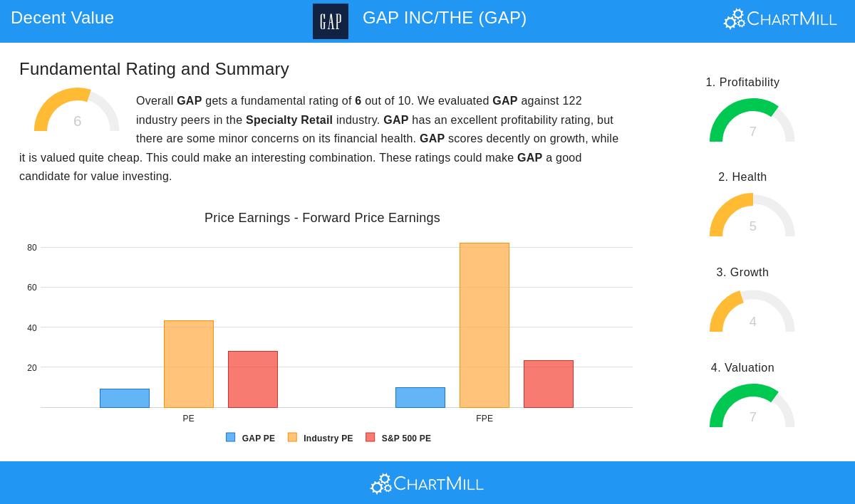Click the ChartMill logo in the header
The height and width of the screenshot is (504, 855).
tap(780, 19)
